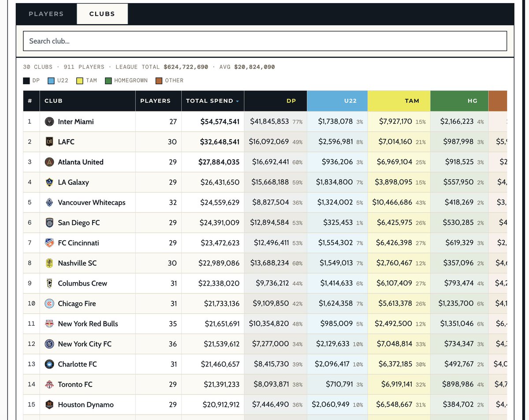Click the U22 blue legend swatch
529x420 pixels.
coord(51,81)
